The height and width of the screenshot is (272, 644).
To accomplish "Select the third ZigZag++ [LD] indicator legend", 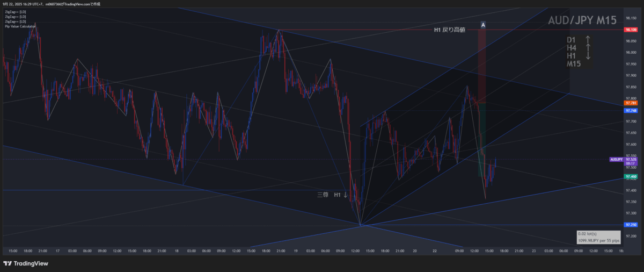I will tap(15, 21).
